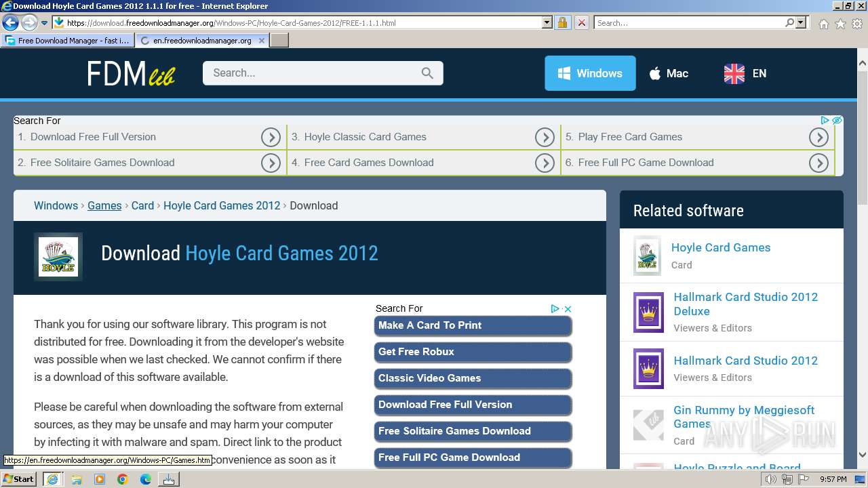Expand the address bar URL dropdown
868x488 pixels.
(547, 22)
